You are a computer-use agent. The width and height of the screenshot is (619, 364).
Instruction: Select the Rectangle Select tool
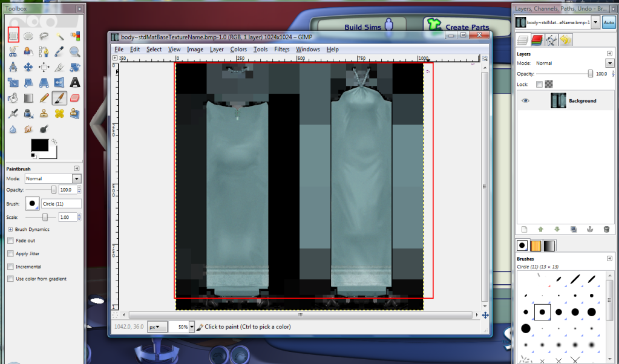point(13,36)
